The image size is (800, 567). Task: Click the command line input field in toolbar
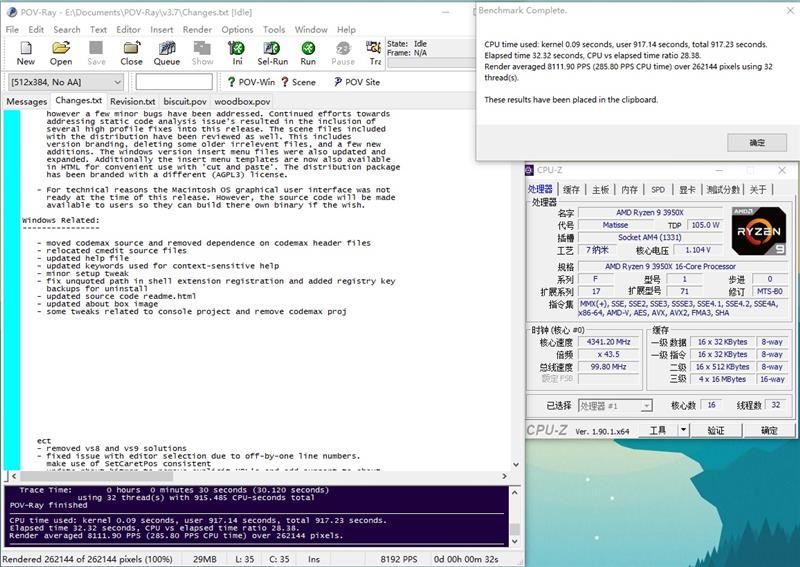[174, 82]
